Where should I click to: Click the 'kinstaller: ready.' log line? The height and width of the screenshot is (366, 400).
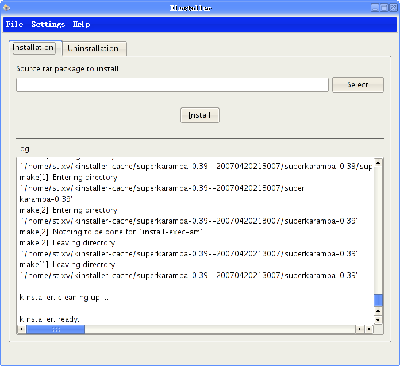(x=49, y=319)
